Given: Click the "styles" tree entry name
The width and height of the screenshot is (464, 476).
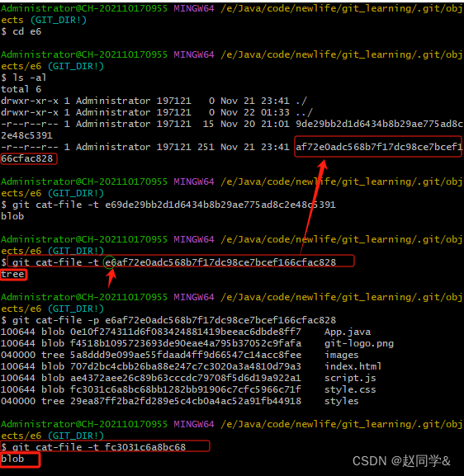Looking at the screenshot, I should [x=342, y=401].
